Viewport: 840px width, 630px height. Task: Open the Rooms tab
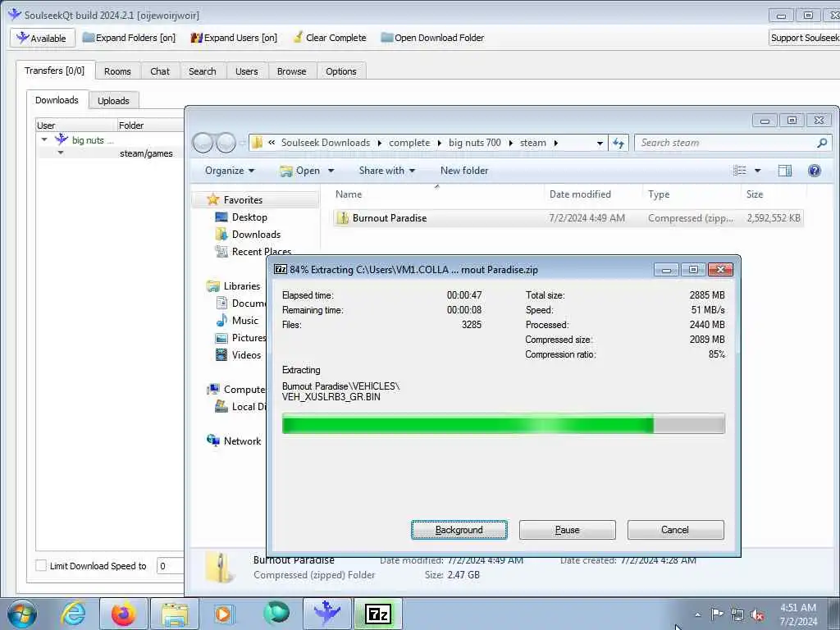117,71
